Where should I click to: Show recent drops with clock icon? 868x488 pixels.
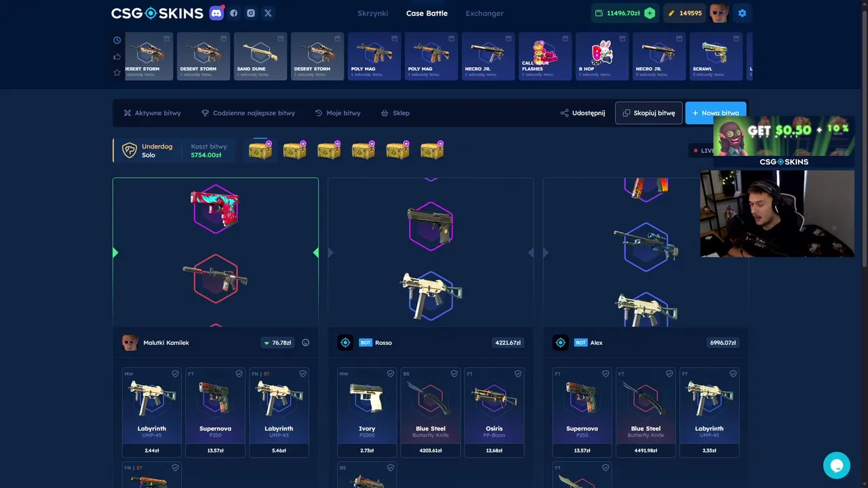(x=117, y=40)
